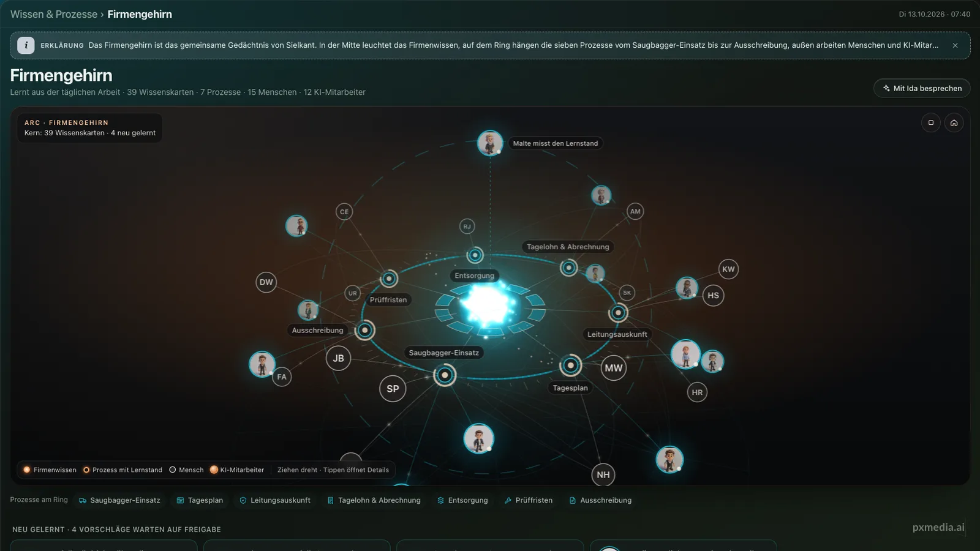Select the Tagesplan ring node
The height and width of the screenshot is (551, 980).
point(570,365)
